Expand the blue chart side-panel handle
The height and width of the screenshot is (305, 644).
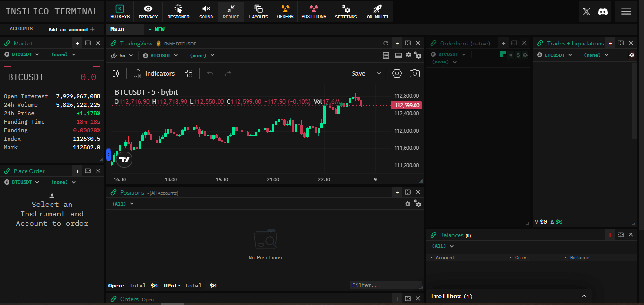(108, 154)
